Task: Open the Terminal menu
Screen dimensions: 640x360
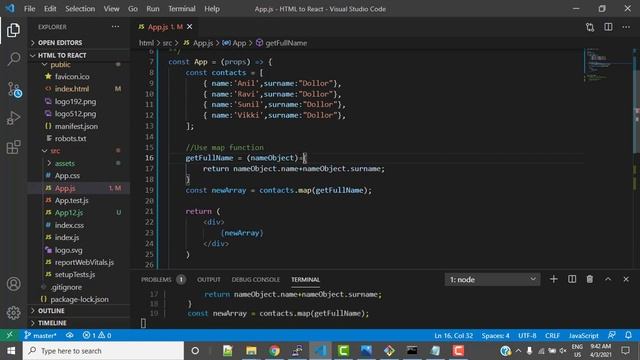Action: [x=182, y=9]
